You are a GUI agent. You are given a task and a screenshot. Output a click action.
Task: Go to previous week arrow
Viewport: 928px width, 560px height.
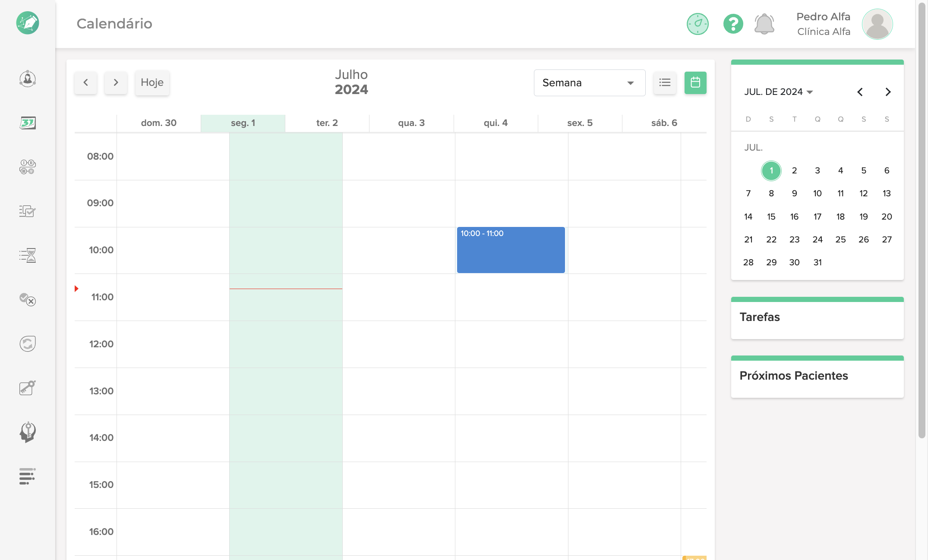click(85, 82)
